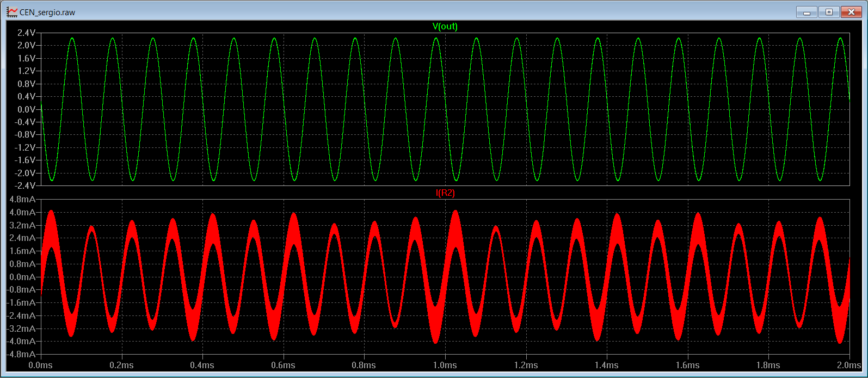Screen dimensions: 868x378
Task: Click the 0.0mA label on the current axis
Action: click(22, 277)
